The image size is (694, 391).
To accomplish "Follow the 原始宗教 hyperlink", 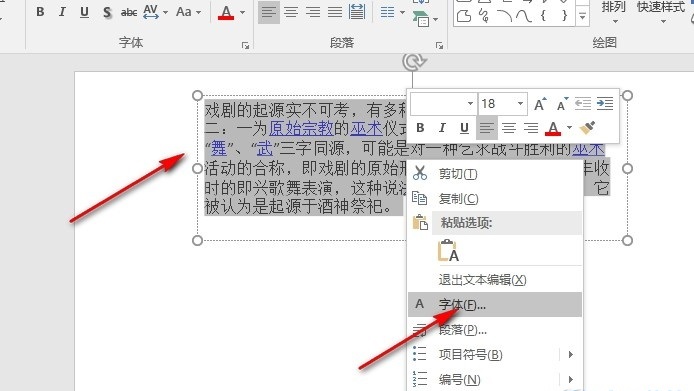I will [301, 128].
